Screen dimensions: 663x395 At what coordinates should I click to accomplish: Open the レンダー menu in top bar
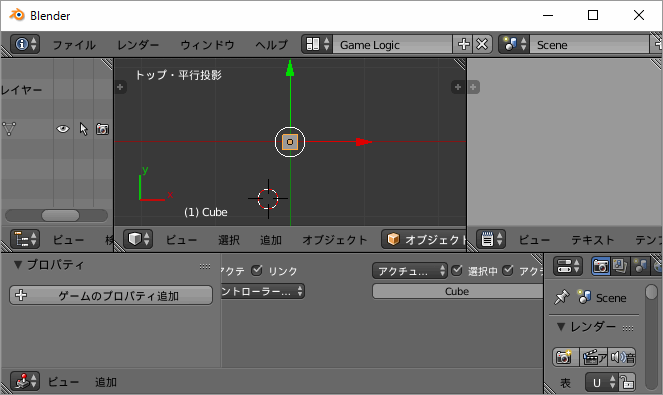click(138, 44)
